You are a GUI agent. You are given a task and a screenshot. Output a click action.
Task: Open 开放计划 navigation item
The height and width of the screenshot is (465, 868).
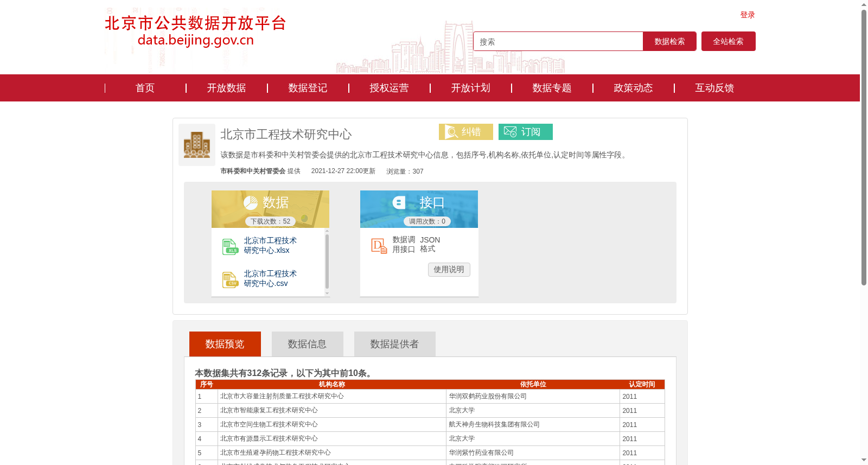470,88
